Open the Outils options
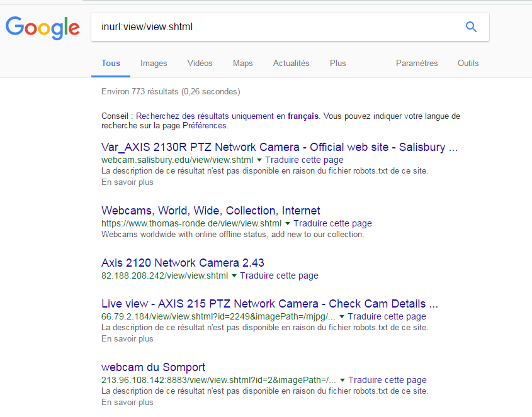 [x=468, y=64]
